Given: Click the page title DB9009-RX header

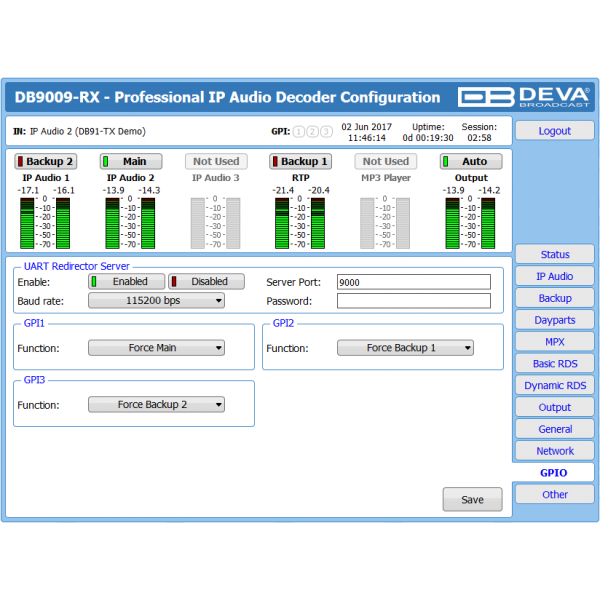Looking at the screenshot, I should 227,97.
